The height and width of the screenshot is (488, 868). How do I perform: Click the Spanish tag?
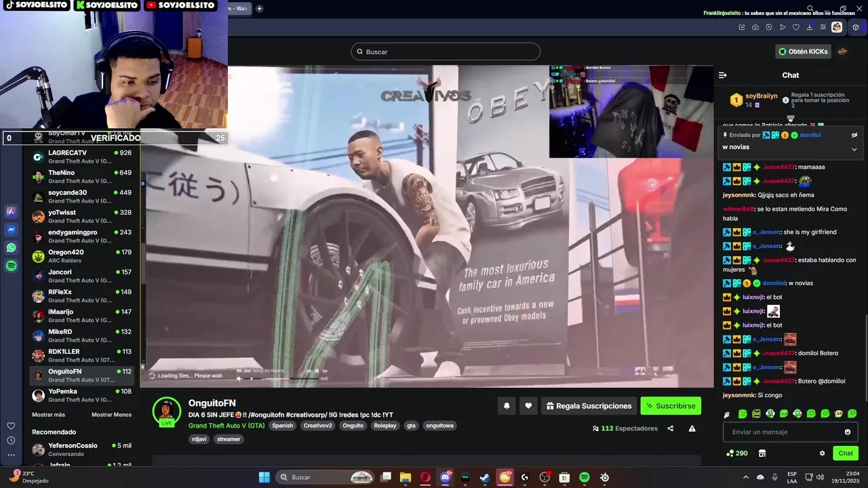pos(283,426)
